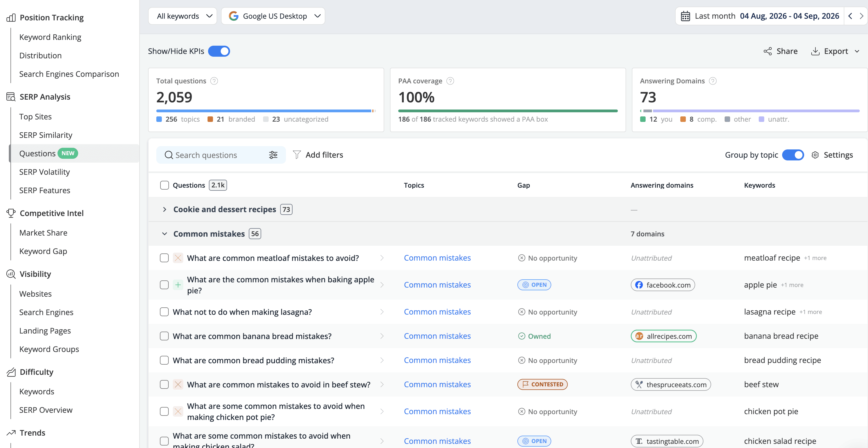
Task: Click the Difficulty section icon
Action: point(11,372)
